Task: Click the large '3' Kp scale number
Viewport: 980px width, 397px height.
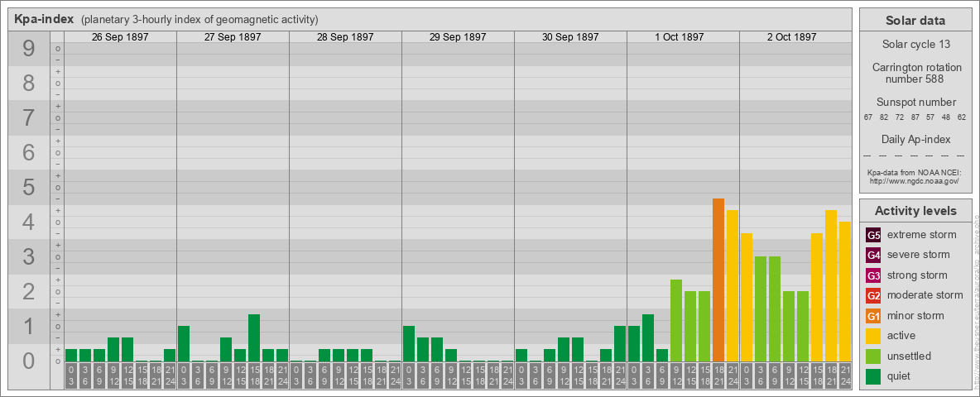Action: 28,256
